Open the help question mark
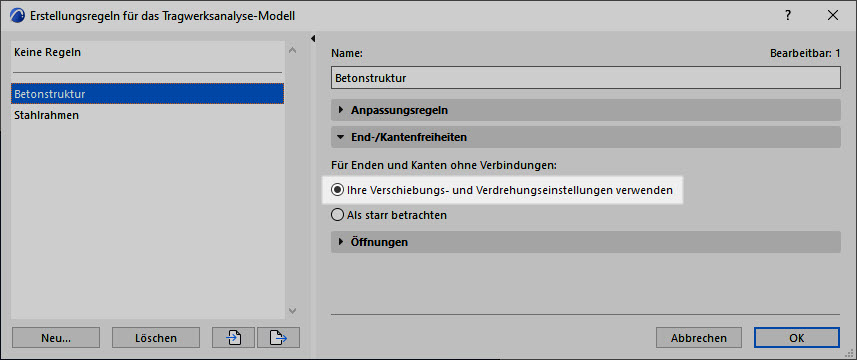The image size is (857, 360). (x=788, y=16)
